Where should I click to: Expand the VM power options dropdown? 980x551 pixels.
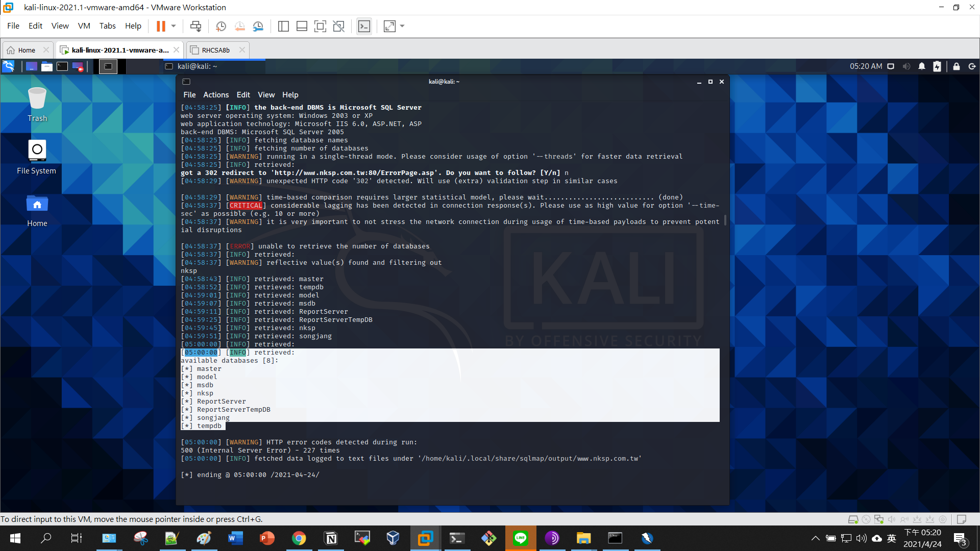[x=174, y=26]
